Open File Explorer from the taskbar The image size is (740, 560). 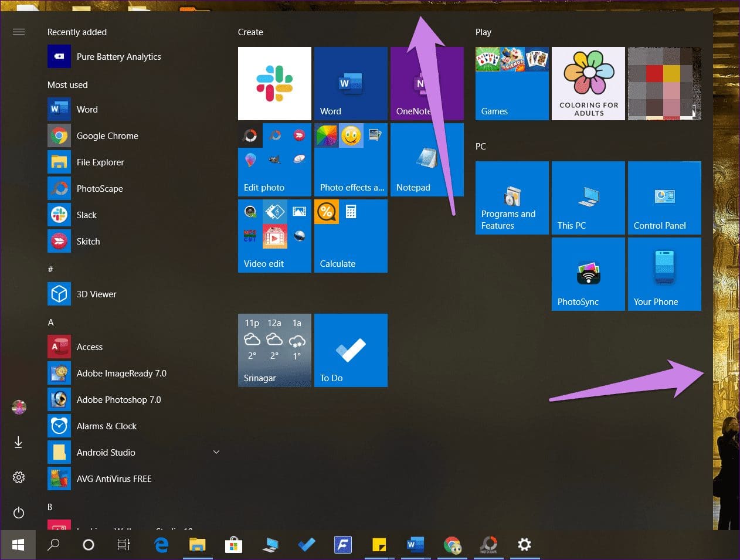pyautogui.click(x=198, y=545)
